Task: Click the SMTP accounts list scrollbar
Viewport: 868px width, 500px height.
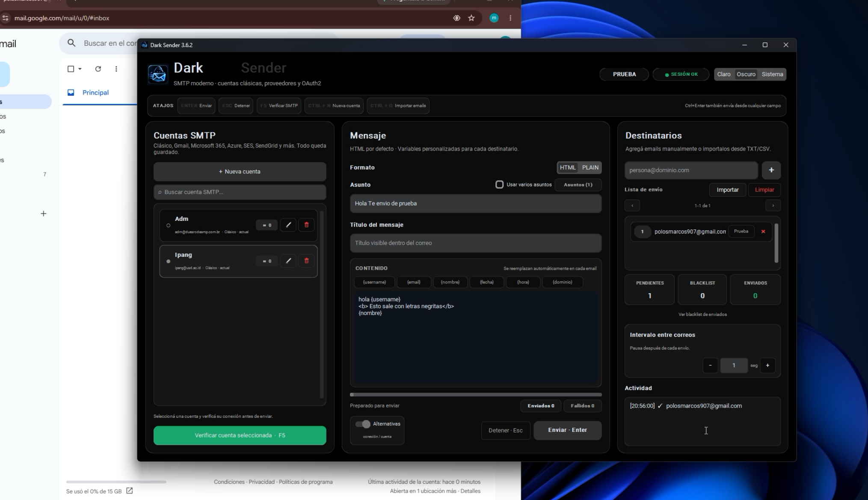Action: pos(322,304)
